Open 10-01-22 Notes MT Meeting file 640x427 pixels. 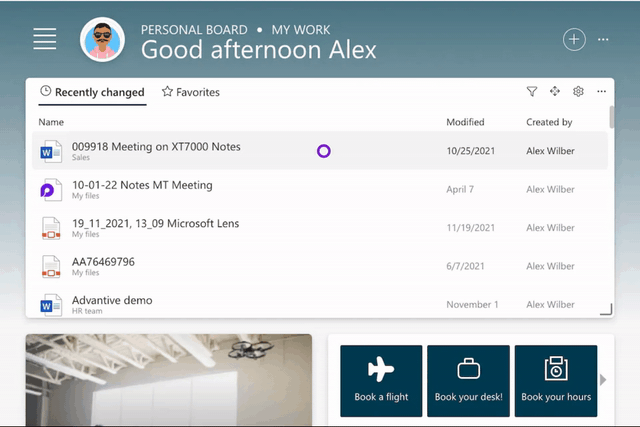142,185
